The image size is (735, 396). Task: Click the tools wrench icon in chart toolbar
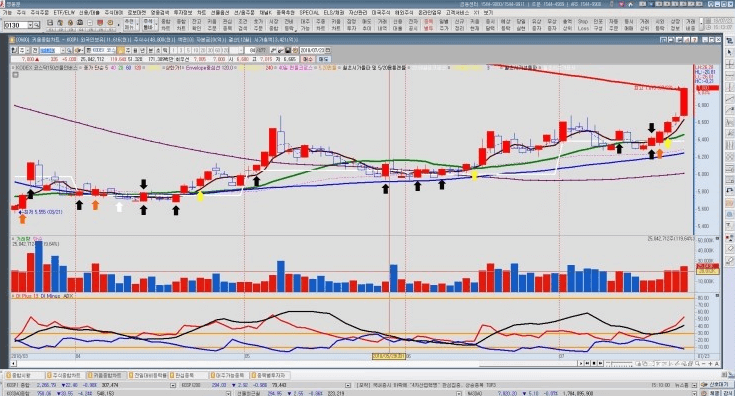[x=273, y=50]
